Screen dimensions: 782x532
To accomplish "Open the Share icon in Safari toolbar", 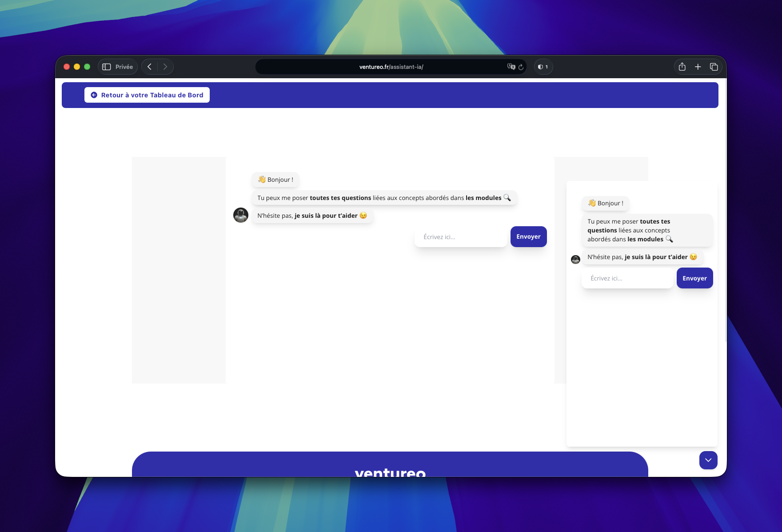I will point(682,67).
